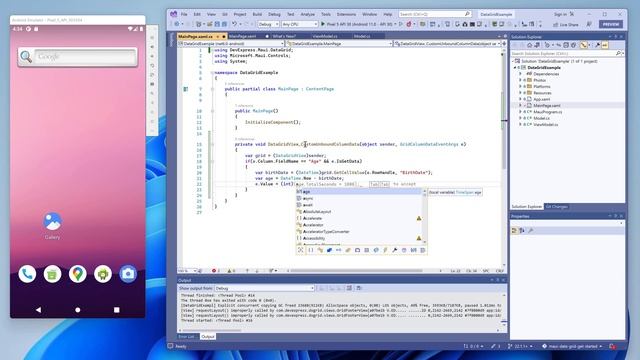Open the DataGridExample.MainPage type dropdown
Screen dimensions: 640x360
(x=340, y=43)
